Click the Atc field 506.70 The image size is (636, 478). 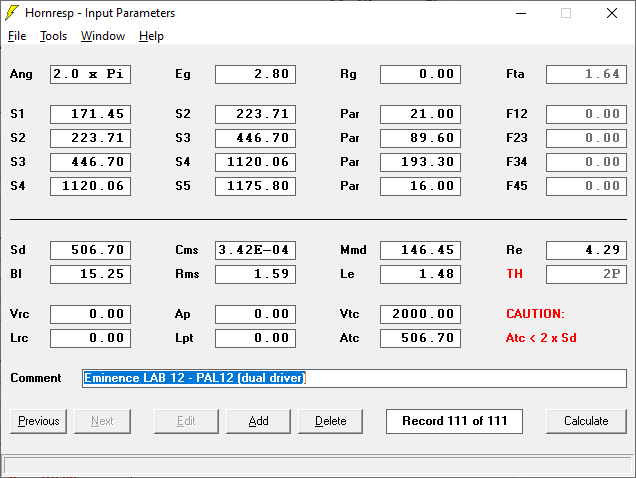[420, 338]
